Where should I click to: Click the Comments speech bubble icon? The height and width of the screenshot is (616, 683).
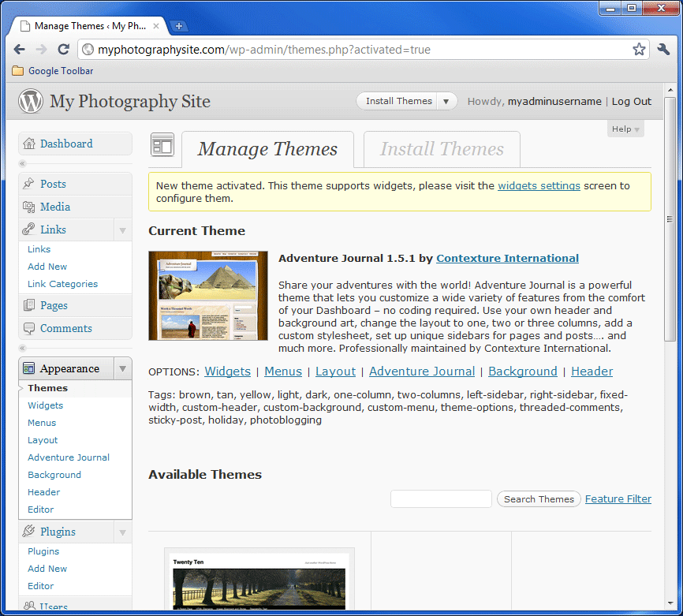point(28,328)
